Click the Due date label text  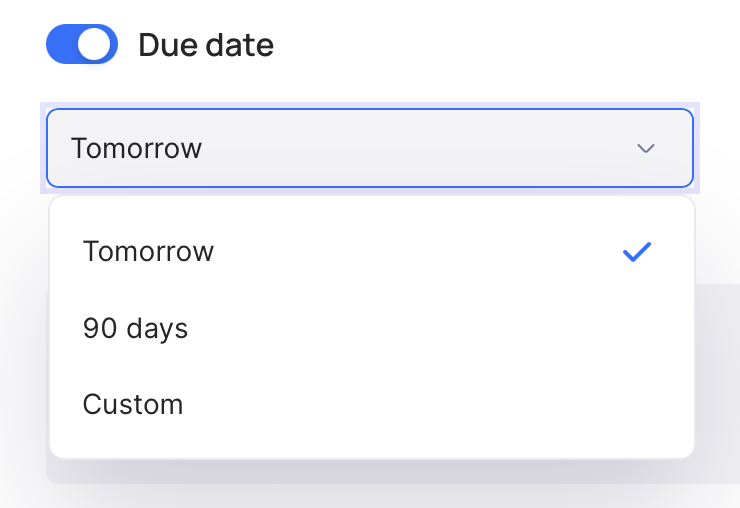pyautogui.click(x=206, y=45)
